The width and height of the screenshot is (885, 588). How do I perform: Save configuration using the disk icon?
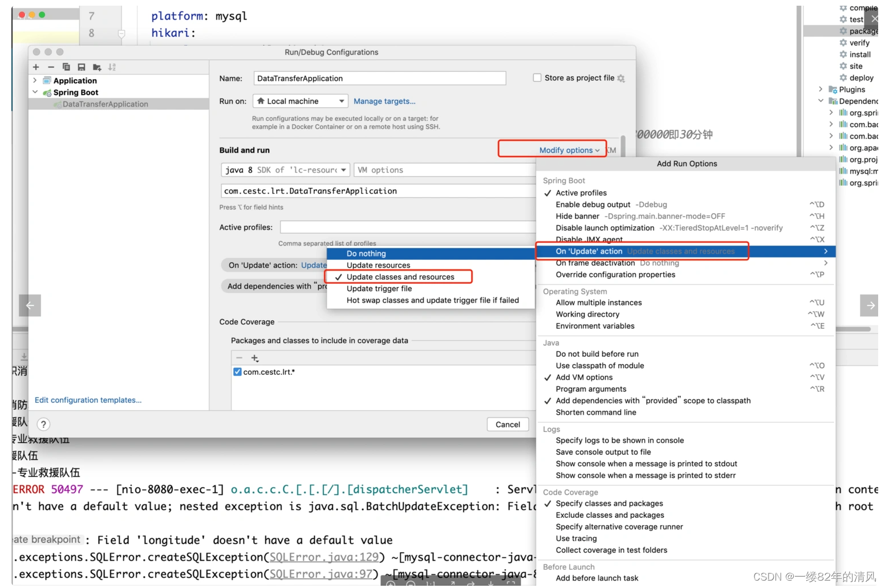click(82, 67)
